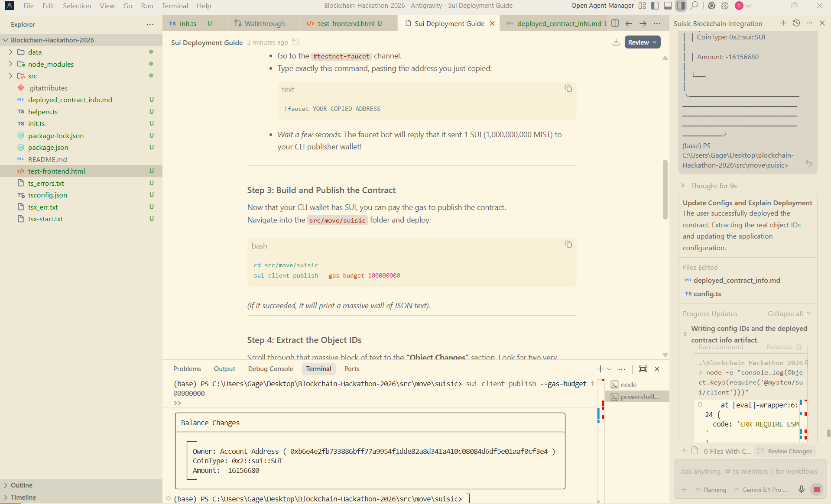The image size is (831, 504).
Task: Open the Chrome browser icon in title bar
Action: 711,6
